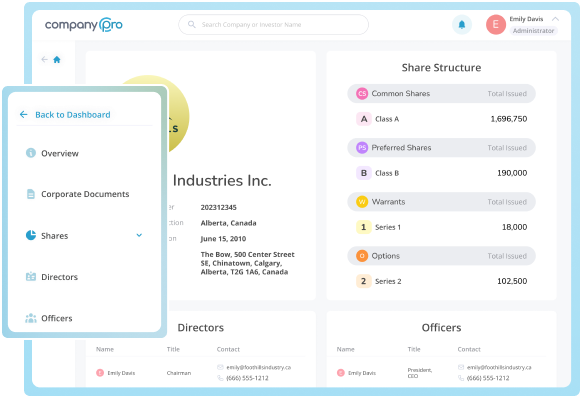Click the director email emily@foothillsindustry.ca
Image resolution: width=582 pixels, height=398 pixels.
pos(258,367)
